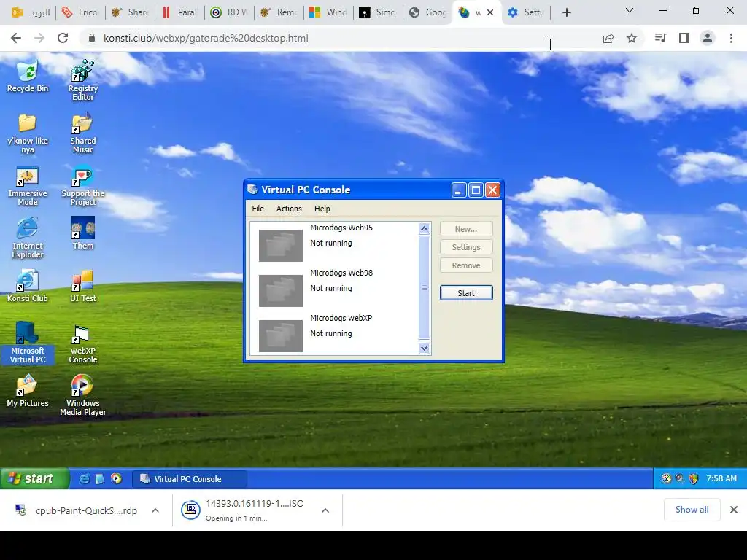Image resolution: width=747 pixels, height=560 pixels.
Task: Open the media control icon in Chrome toolbar
Action: pos(660,38)
